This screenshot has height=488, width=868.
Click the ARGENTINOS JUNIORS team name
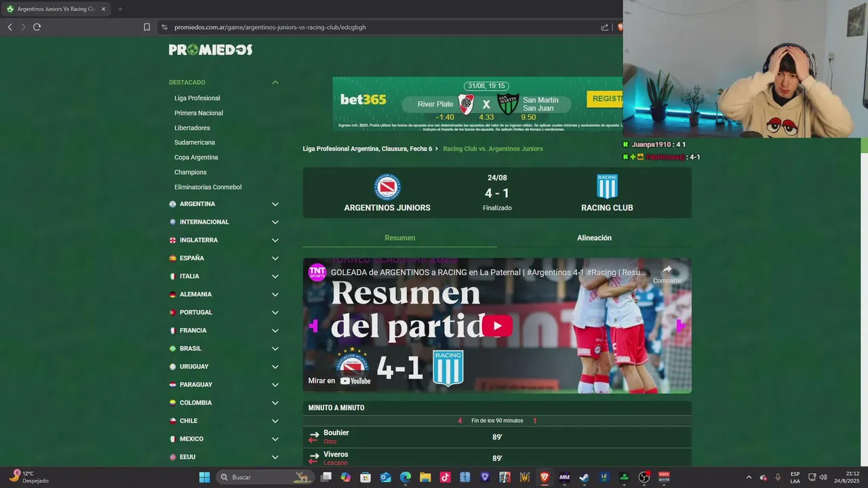click(x=387, y=208)
